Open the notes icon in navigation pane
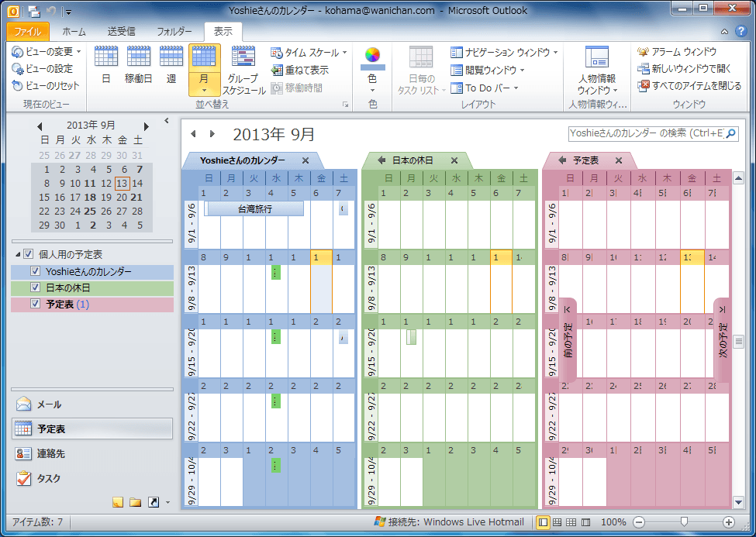 (x=118, y=503)
